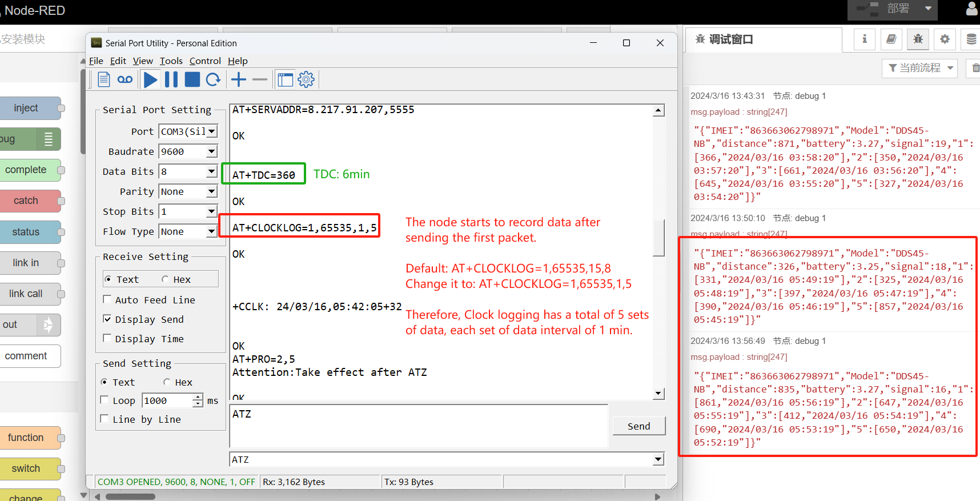Click the receive log vertical scrollbar thumb
The height and width of the screenshot is (501, 980).
[x=658, y=238]
